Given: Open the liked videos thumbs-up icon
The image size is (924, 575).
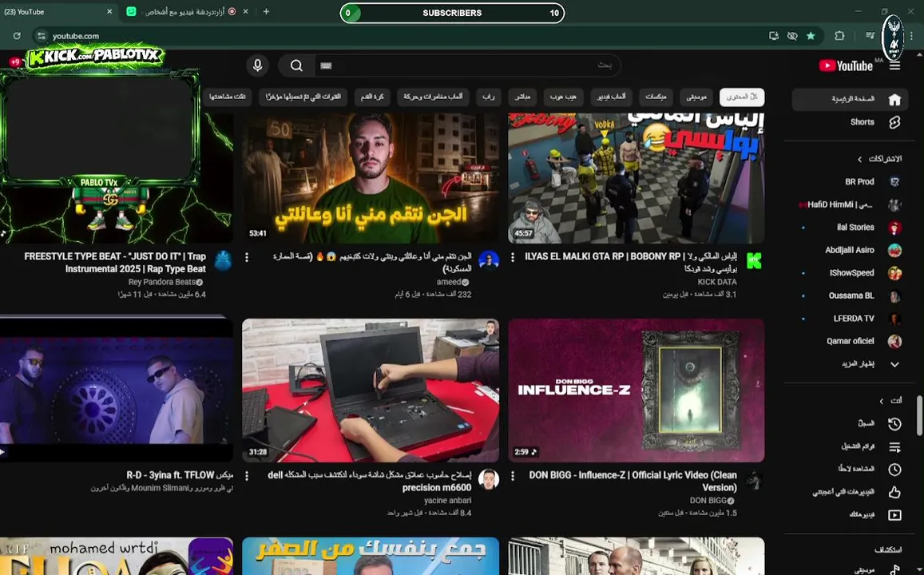Looking at the screenshot, I should [x=894, y=492].
